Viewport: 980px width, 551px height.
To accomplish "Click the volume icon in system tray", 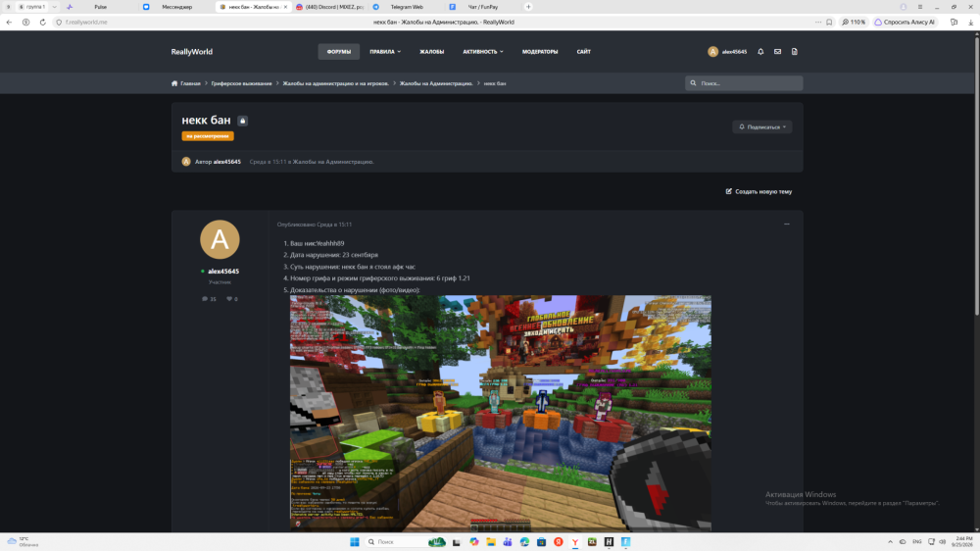I will 942,541.
